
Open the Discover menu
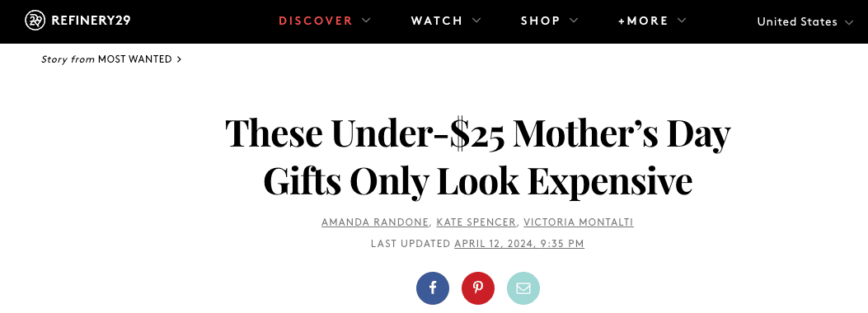[x=316, y=21]
